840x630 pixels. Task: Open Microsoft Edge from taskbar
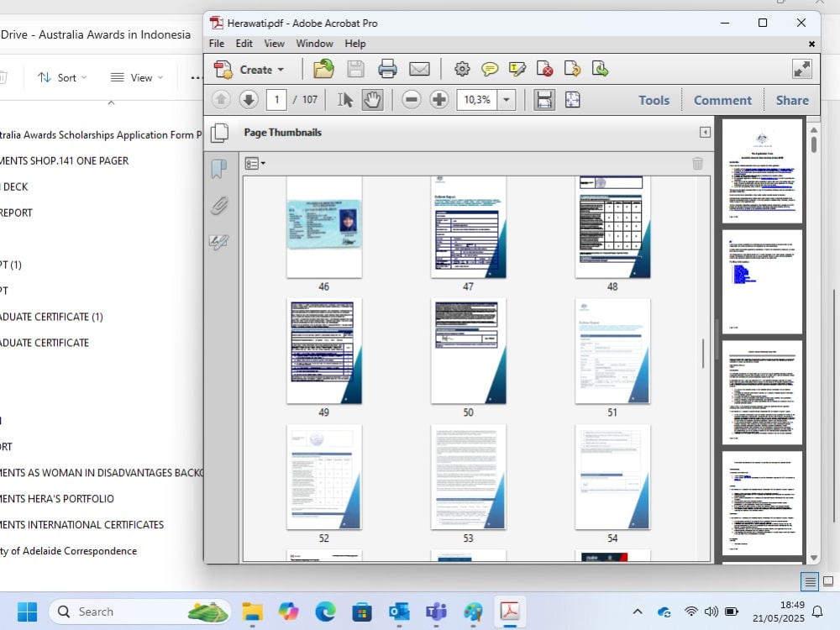click(325, 612)
